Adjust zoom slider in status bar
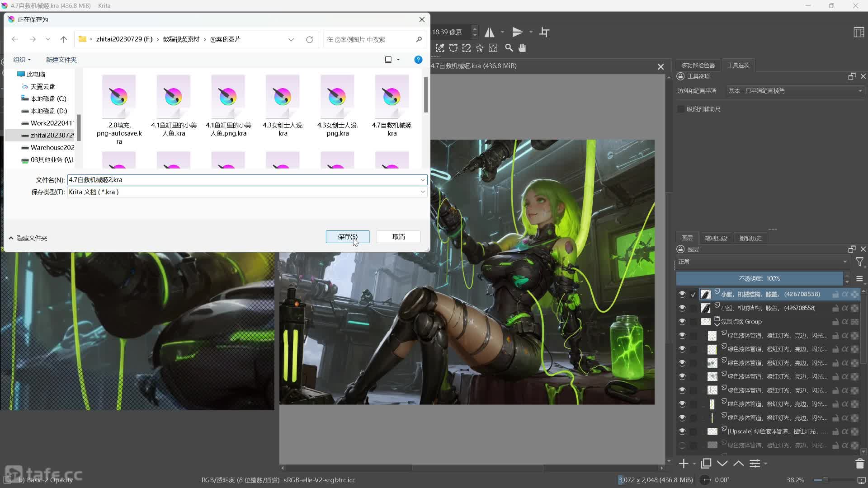The height and width of the screenshot is (488, 868). [x=833, y=480]
